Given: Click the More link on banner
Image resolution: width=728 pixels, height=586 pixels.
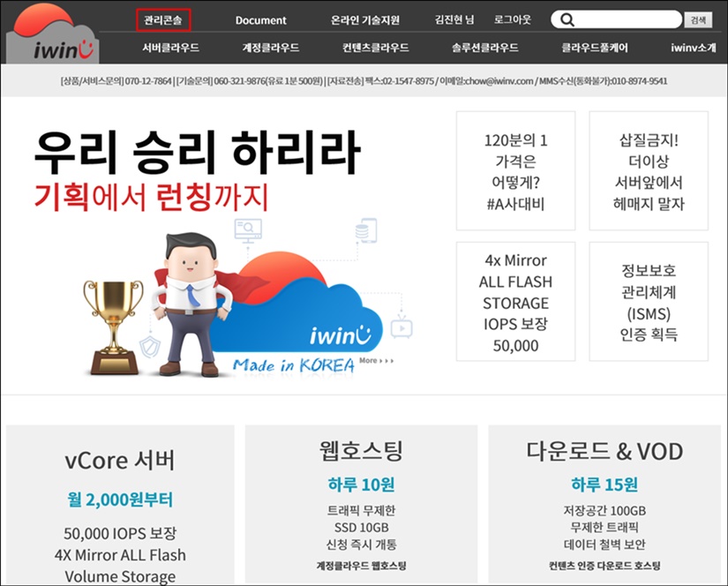Looking at the screenshot, I should coord(377,360).
